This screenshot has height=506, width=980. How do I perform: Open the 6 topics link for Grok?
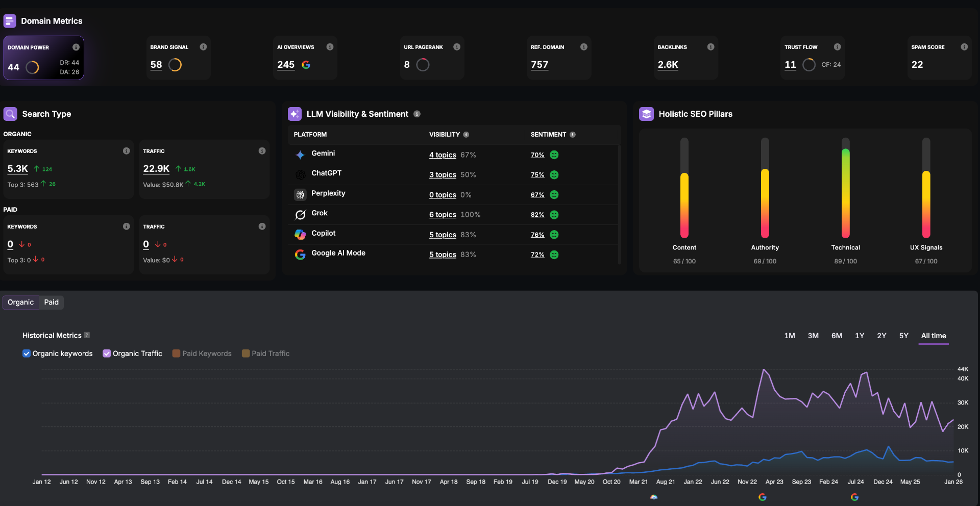(x=442, y=215)
